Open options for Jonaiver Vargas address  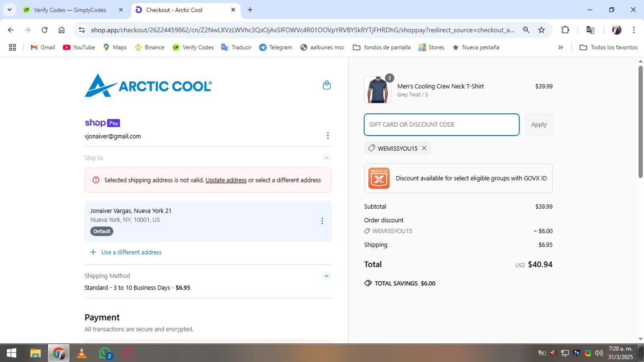322,221
